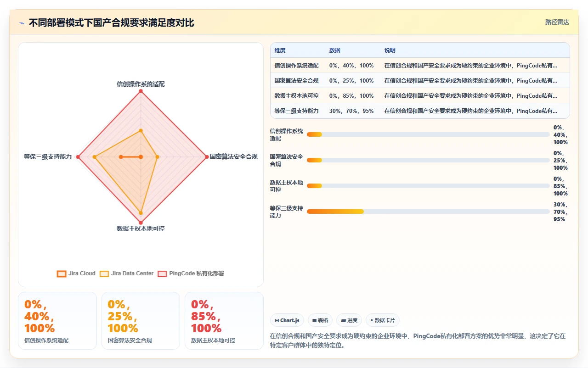Click radar axis label 等保三级支持能力
Screen dimensions: 588x368
point(48,156)
